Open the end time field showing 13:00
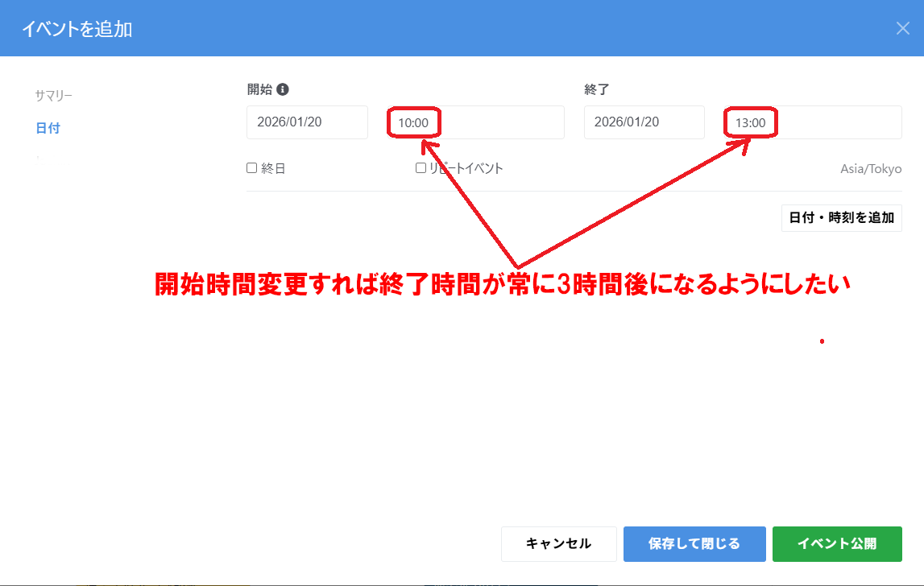 pos(812,122)
